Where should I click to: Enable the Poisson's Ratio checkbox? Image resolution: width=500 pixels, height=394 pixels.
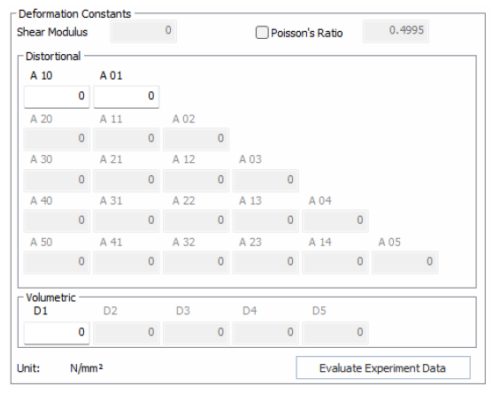(262, 33)
